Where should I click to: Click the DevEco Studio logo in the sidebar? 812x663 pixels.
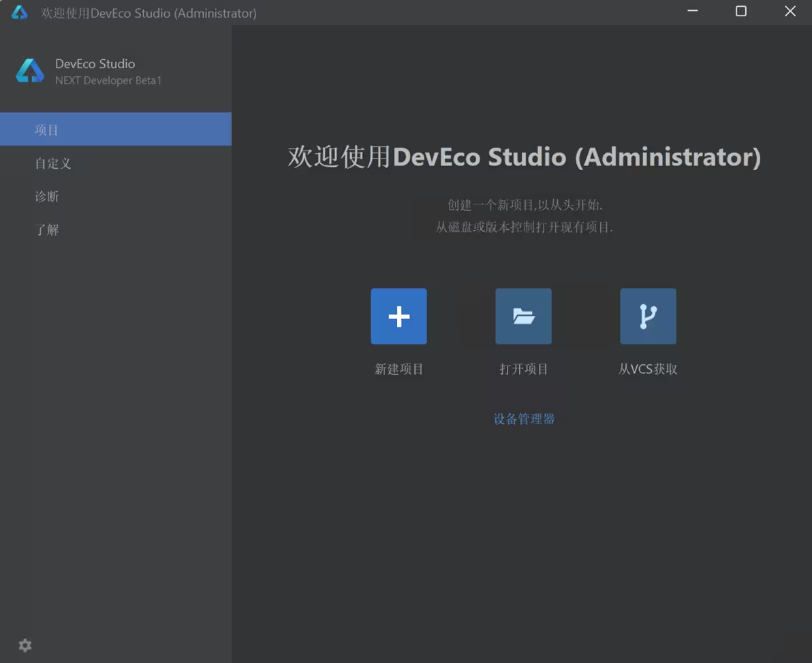[x=30, y=71]
